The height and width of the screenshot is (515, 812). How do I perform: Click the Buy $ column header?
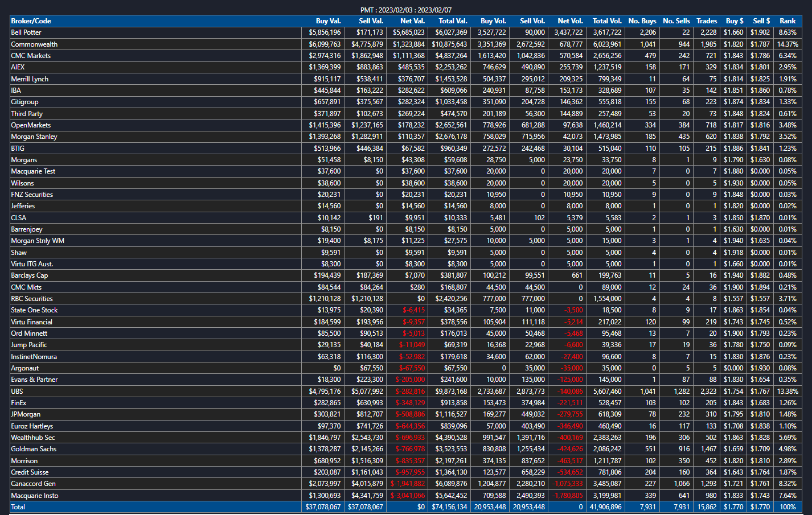pyautogui.click(x=735, y=21)
